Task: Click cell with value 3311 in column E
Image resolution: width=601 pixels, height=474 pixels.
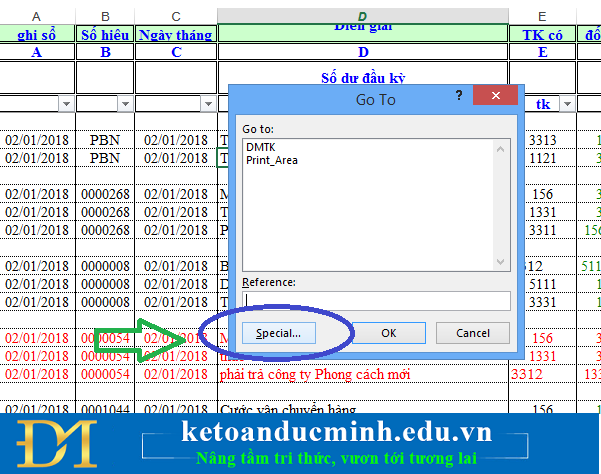Action: (x=542, y=230)
